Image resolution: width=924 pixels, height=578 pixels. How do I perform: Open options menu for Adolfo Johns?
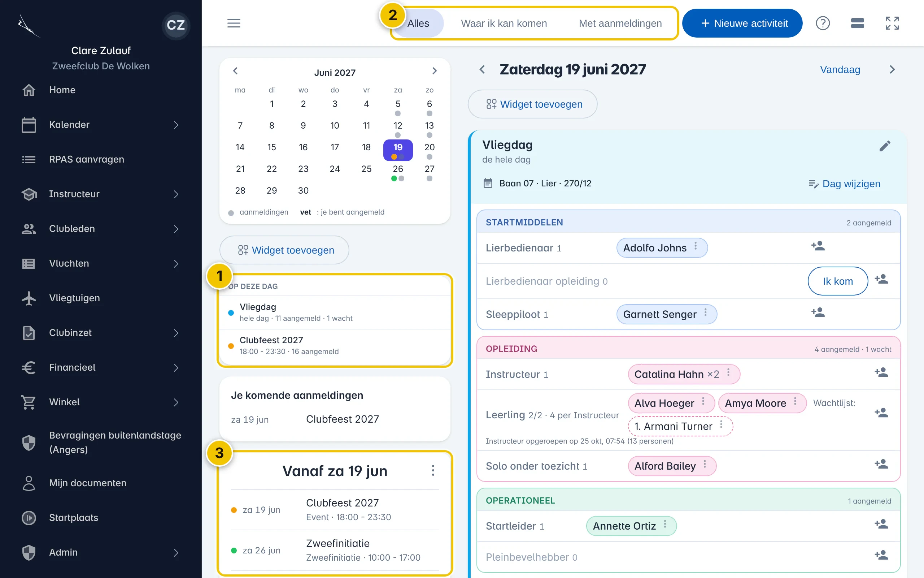(696, 246)
